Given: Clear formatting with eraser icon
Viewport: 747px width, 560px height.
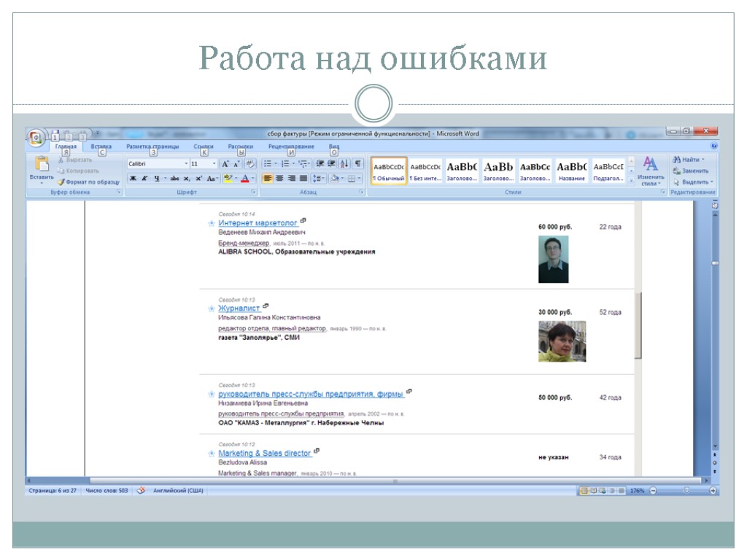Looking at the screenshot, I should pyautogui.click(x=250, y=164).
